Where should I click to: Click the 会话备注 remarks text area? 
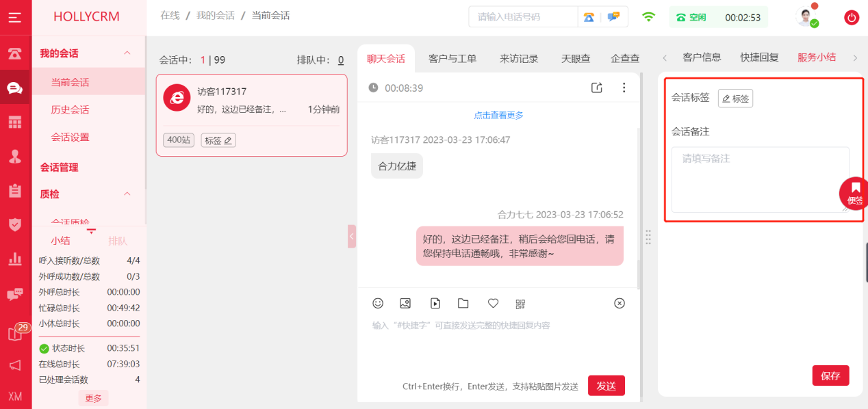pos(760,179)
